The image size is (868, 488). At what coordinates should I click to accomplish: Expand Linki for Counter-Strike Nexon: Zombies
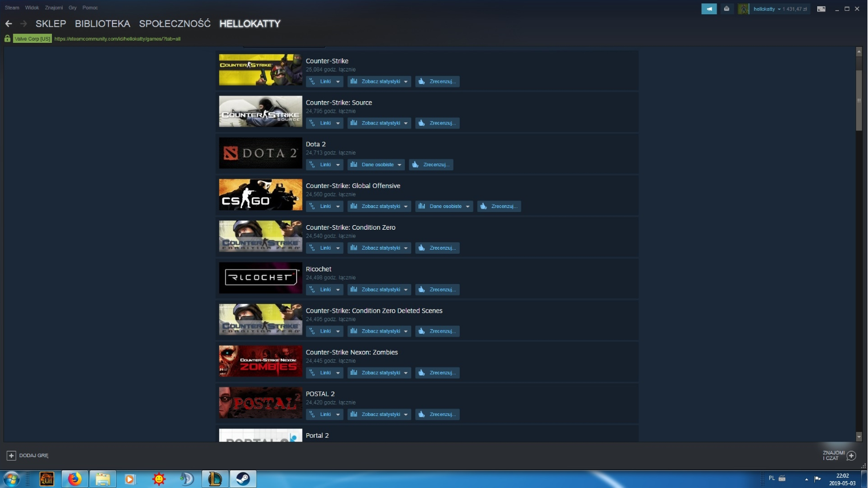324,373
